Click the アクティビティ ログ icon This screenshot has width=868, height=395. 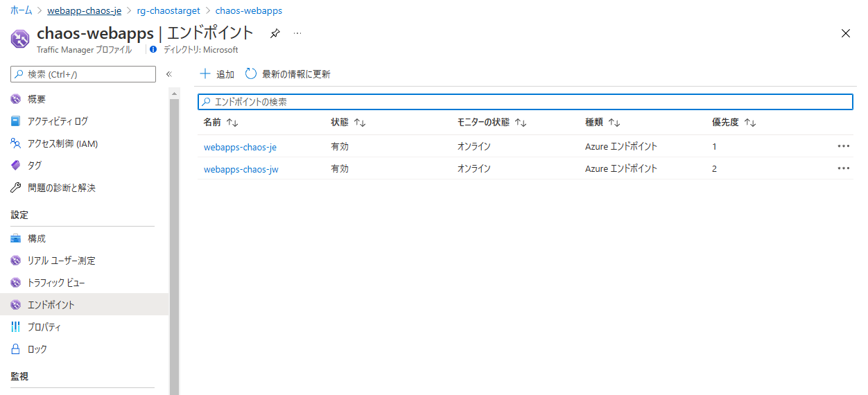pyautogui.click(x=16, y=121)
